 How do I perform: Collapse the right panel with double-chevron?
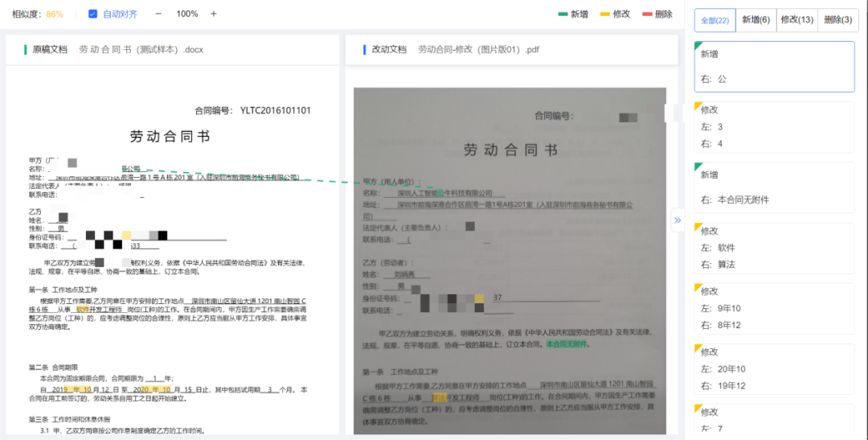click(x=678, y=220)
